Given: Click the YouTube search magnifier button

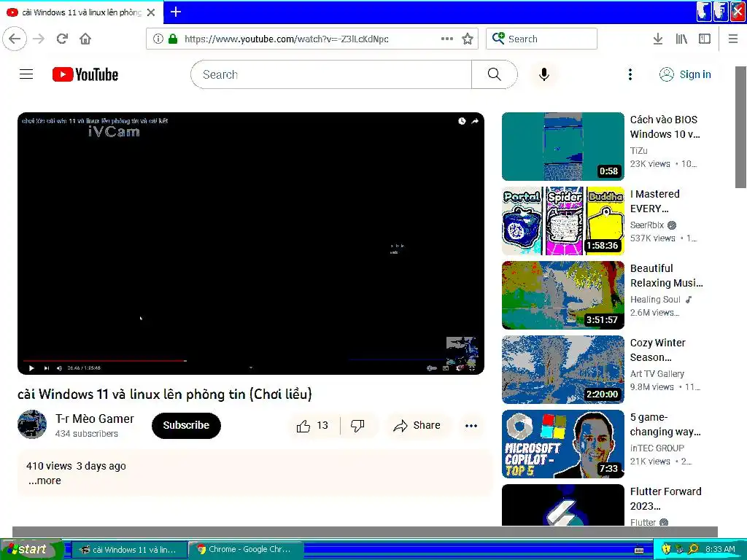Looking at the screenshot, I should click(x=494, y=74).
